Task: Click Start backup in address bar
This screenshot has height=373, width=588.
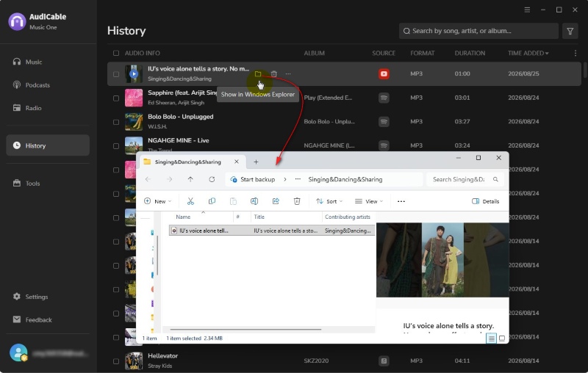Action: tap(253, 179)
